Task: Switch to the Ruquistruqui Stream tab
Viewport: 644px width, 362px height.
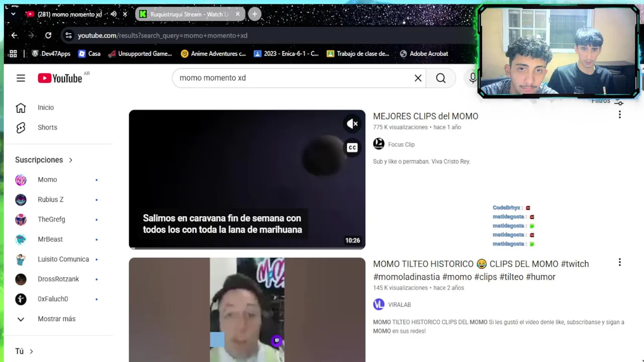Action: (x=190, y=14)
